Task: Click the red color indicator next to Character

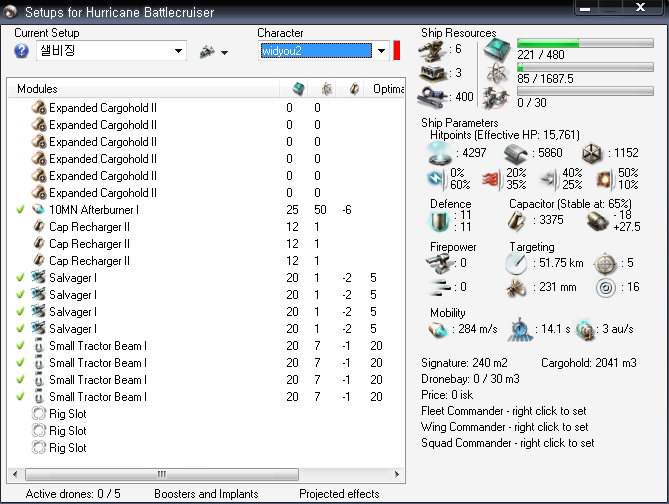Action: click(x=397, y=50)
